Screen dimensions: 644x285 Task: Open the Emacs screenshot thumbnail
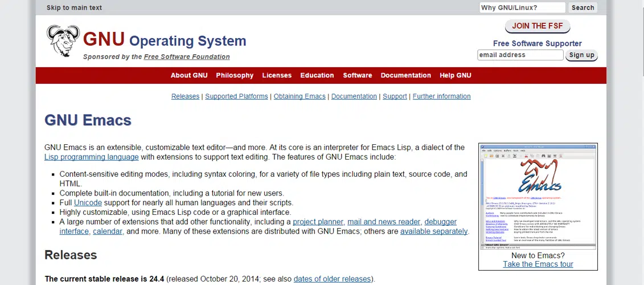point(538,197)
